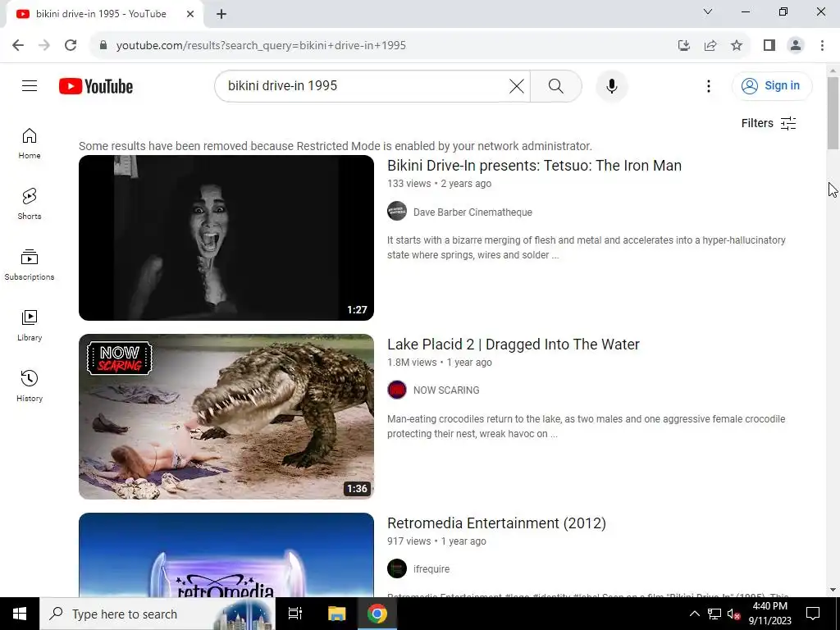Open File Explorer from taskbar
This screenshot has width=840, height=630.
(336, 614)
